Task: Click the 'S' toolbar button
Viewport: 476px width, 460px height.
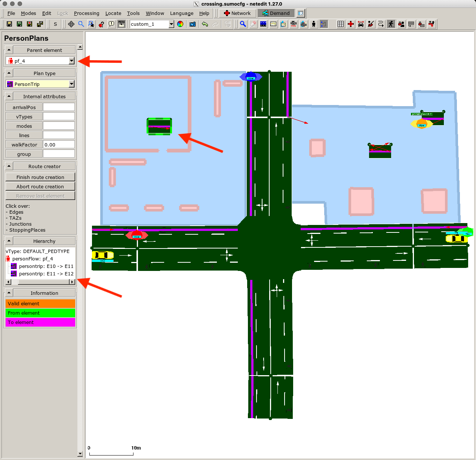Action: tap(55, 24)
